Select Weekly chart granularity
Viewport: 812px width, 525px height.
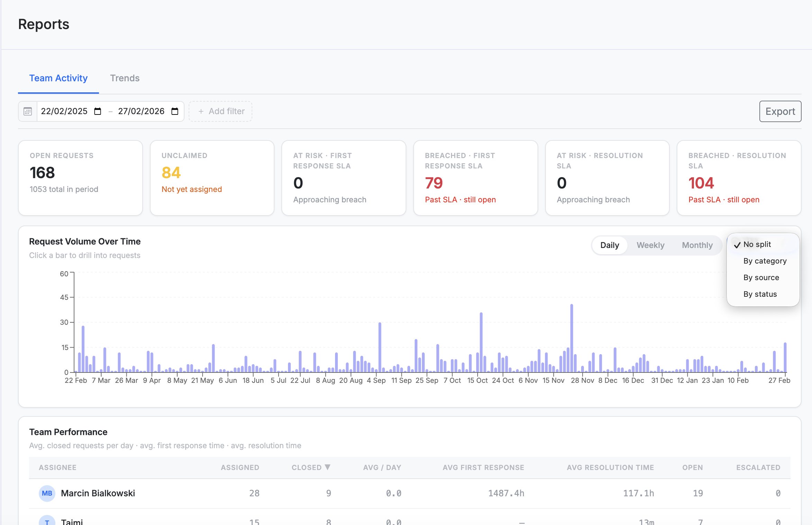(x=650, y=245)
